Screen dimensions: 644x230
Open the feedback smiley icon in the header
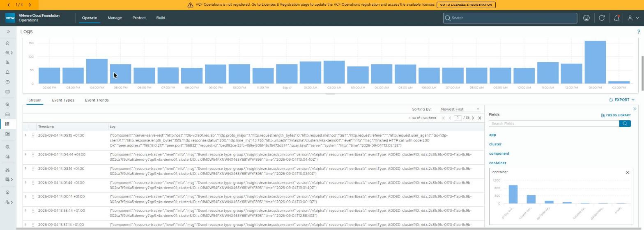tap(586, 18)
